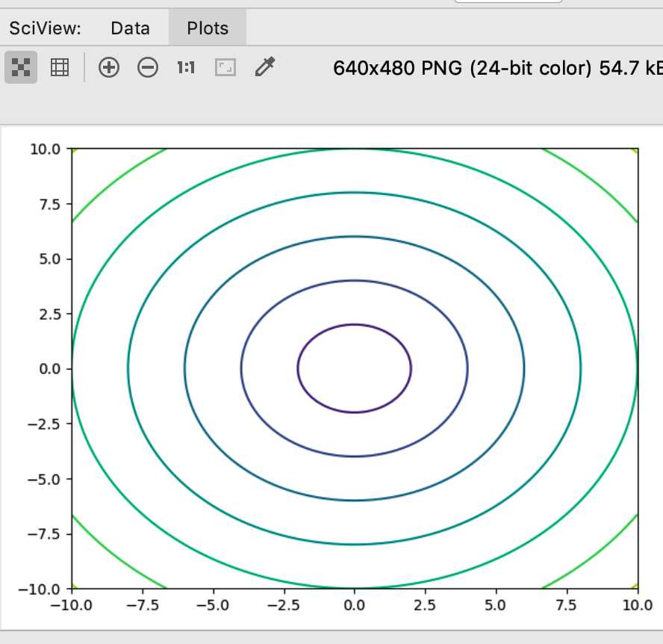This screenshot has height=644, width=663.
Task: Click x-axis label 2.5
Action: (425, 605)
